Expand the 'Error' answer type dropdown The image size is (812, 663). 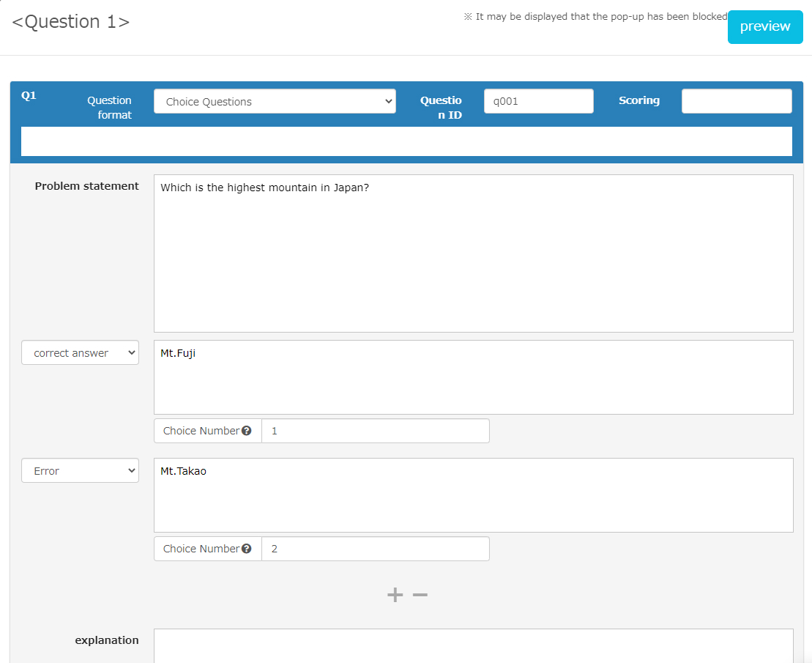[80, 471]
